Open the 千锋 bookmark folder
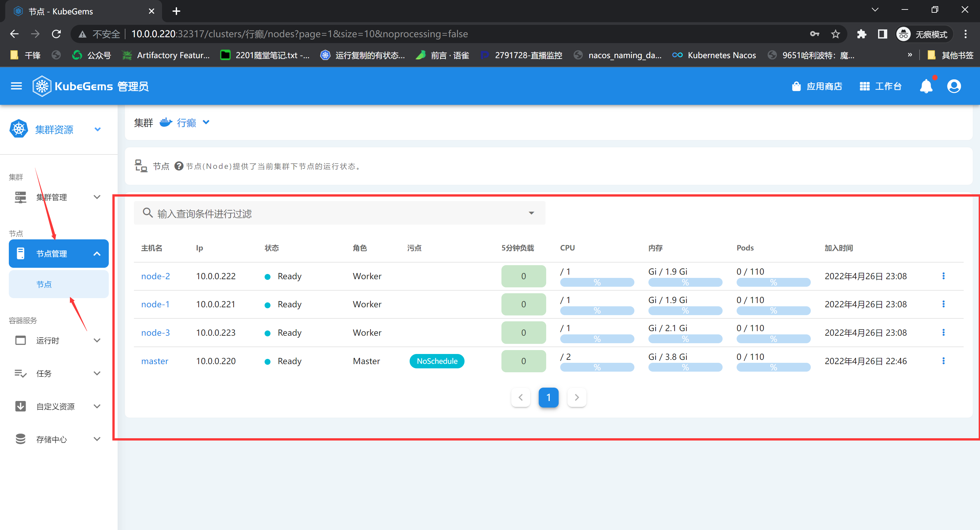This screenshot has width=980, height=530. (x=25, y=55)
